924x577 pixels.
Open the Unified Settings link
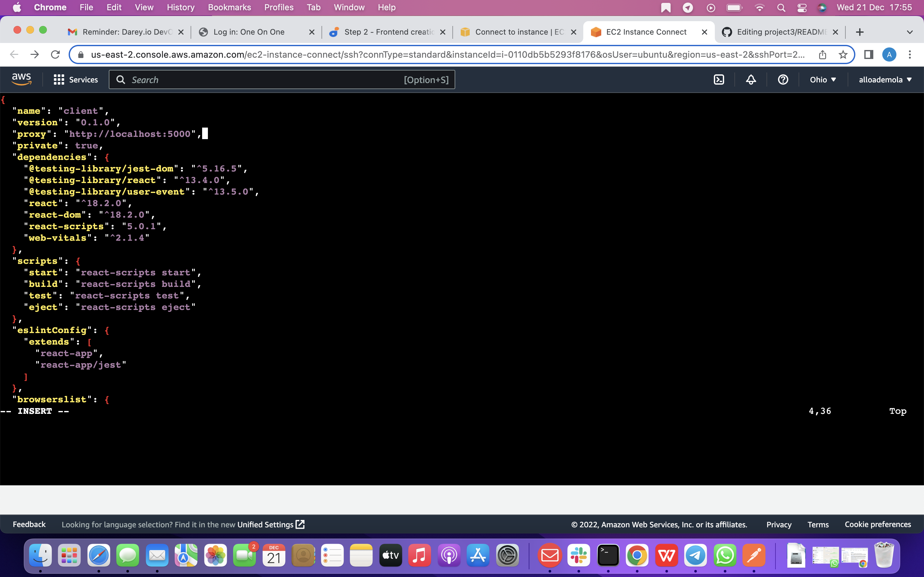(x=265, y=524)
